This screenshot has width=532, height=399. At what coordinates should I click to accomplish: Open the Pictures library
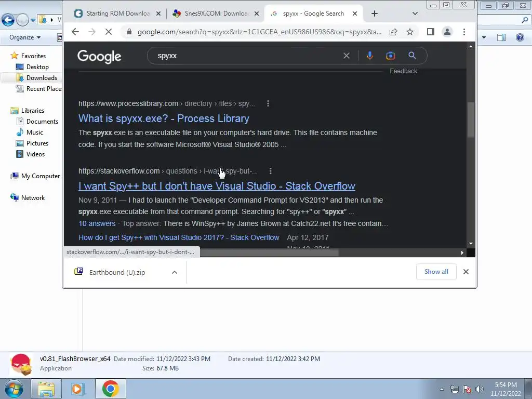click(37, 143)
